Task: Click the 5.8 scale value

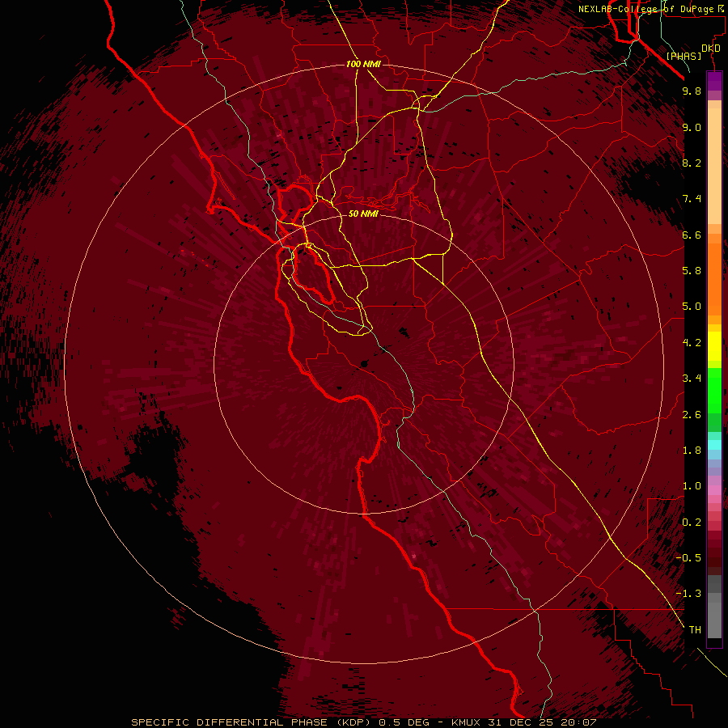Action: 692,271
